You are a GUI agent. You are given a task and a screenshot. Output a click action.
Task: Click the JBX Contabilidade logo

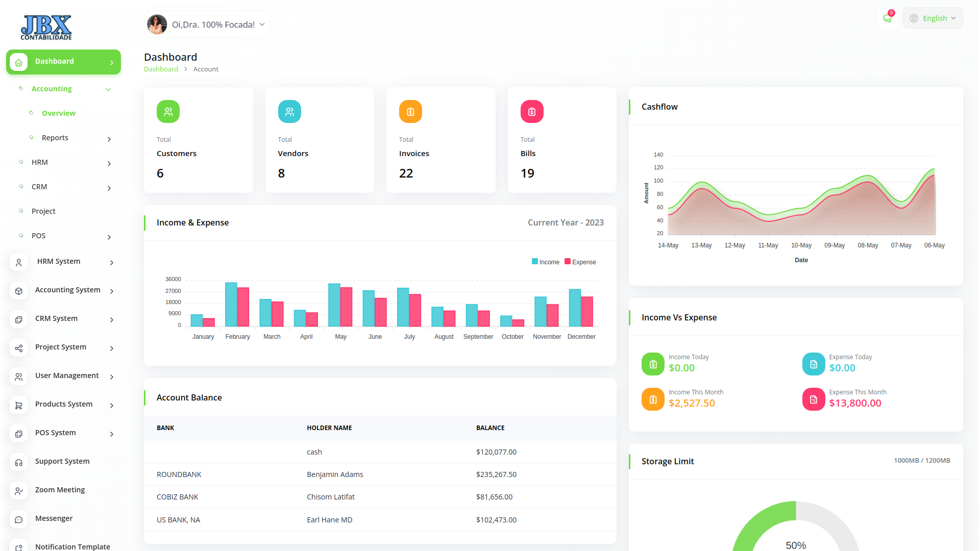tap(46, 28)
